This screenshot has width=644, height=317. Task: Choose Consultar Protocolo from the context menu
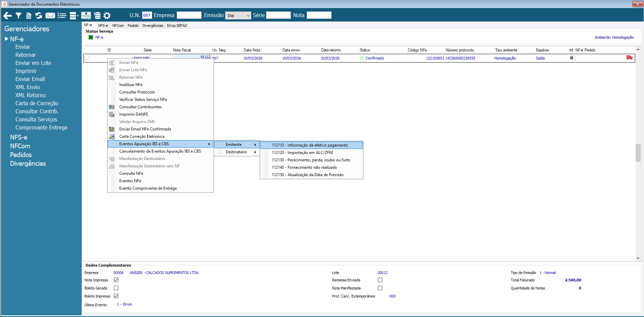click(x=160, y=92)
